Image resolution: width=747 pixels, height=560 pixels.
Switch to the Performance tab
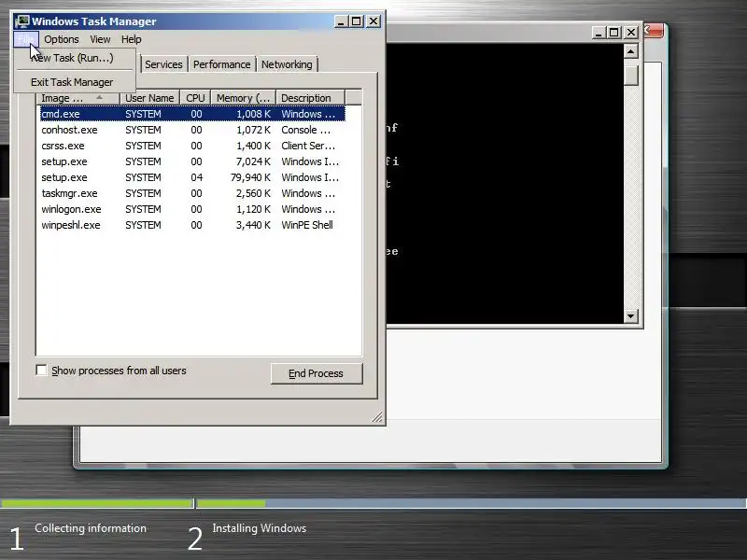(221, 64)
